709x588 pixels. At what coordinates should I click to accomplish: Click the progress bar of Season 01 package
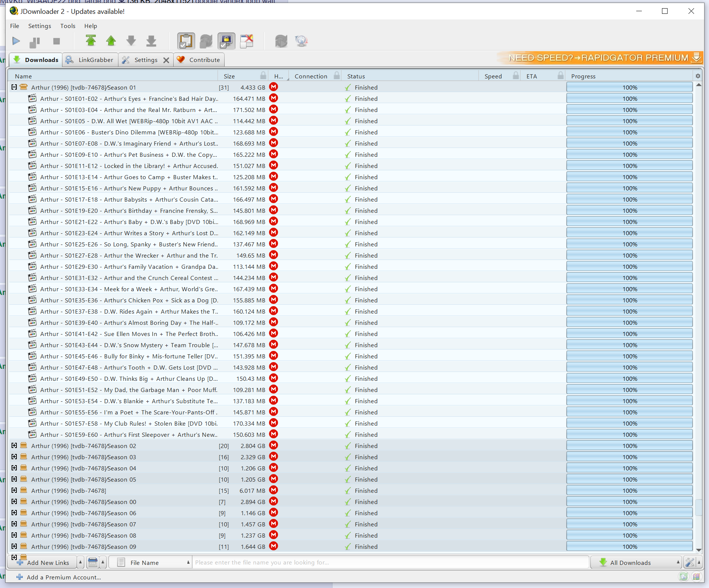(x=630, y=87)
